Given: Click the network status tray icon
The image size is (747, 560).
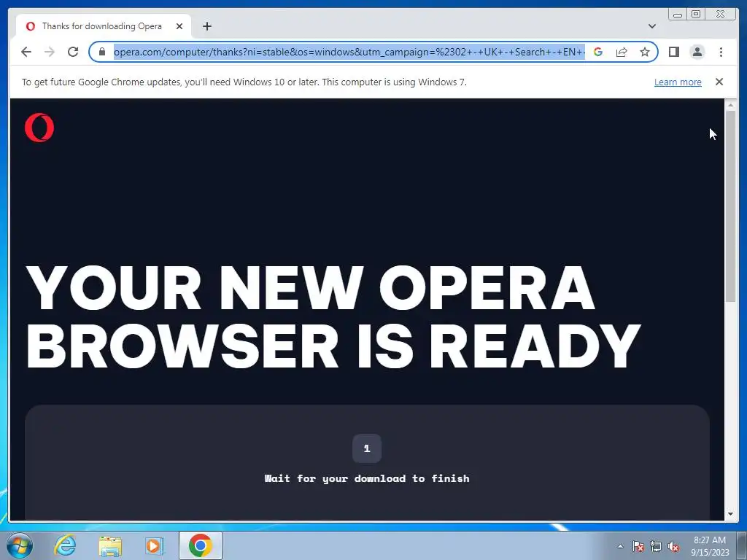Looking at the screenshot, I should (656, 546).
